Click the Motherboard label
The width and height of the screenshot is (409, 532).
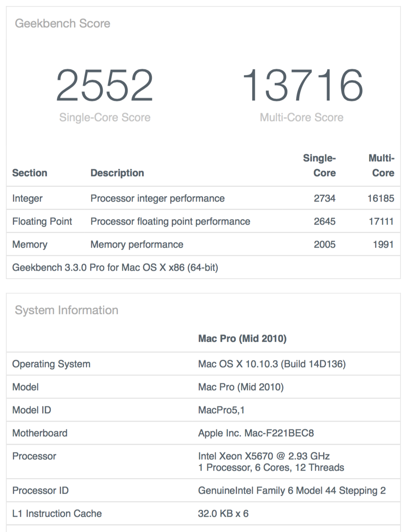[x=40, y=433]
